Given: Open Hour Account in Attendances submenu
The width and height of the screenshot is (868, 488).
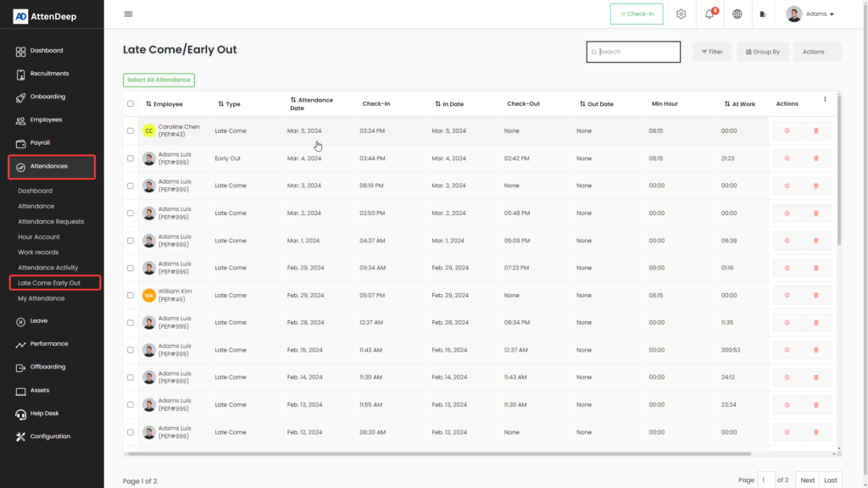Looking at the screenshot, I should pyautogui.click(x=39, y=237).
